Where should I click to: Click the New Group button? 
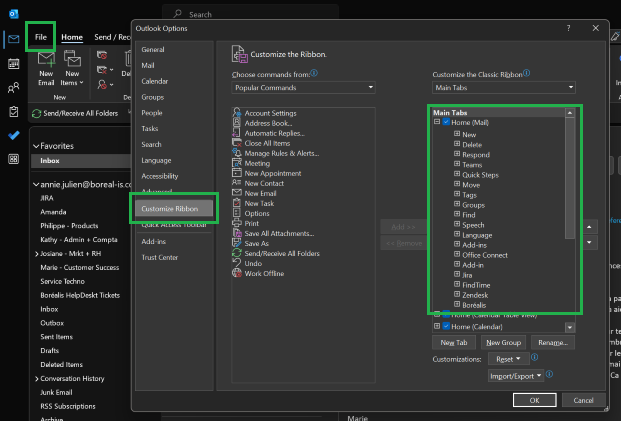(503, 343)
